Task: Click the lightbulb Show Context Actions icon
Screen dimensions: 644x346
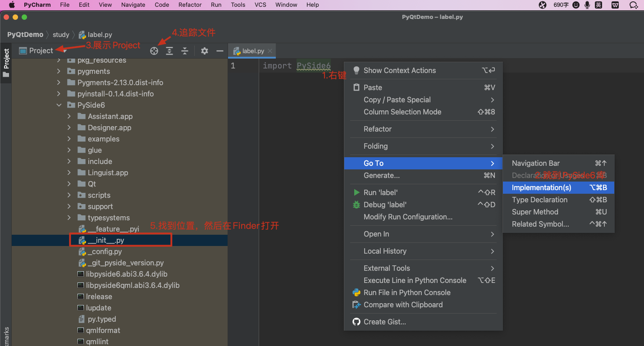Action: click(x=356, y=70)
